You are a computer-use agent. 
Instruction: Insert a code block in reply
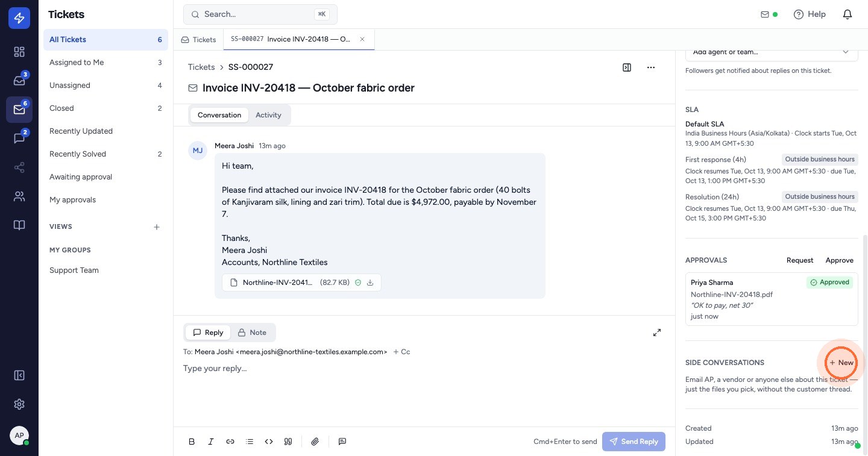pyautogui.click(x=269, y=442)
